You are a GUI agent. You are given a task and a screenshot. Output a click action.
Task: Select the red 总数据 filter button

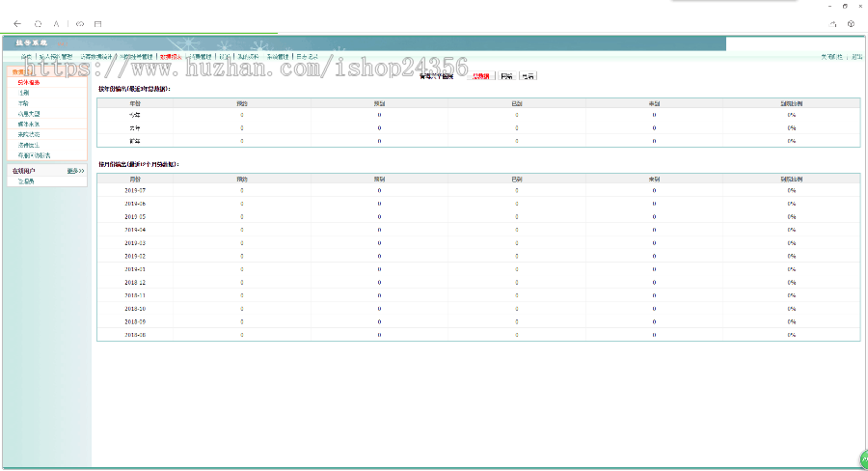tap(479, 75)
